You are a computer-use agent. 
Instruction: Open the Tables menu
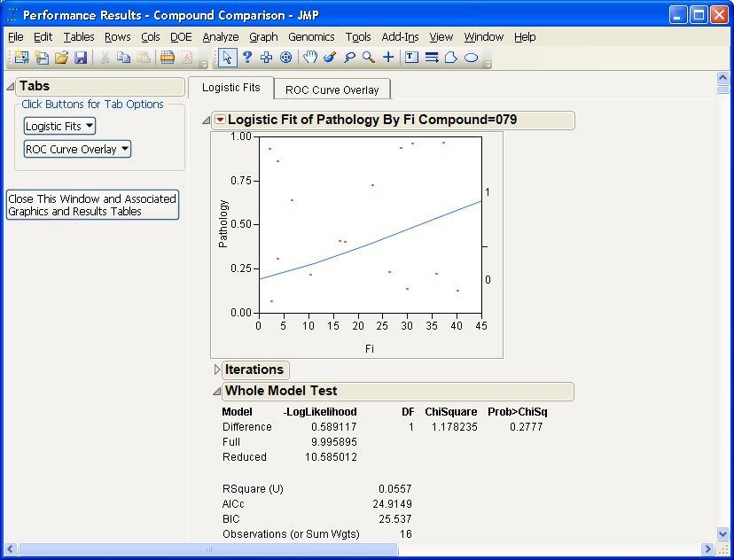[x=79, y=37]
